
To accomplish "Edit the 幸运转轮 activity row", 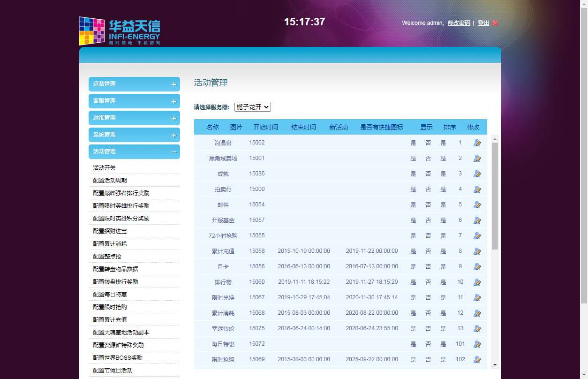I will click(477, 329).
